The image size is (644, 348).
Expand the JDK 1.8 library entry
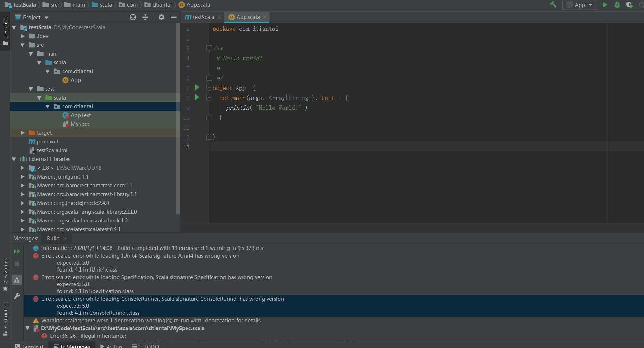[x=22, y=168]
